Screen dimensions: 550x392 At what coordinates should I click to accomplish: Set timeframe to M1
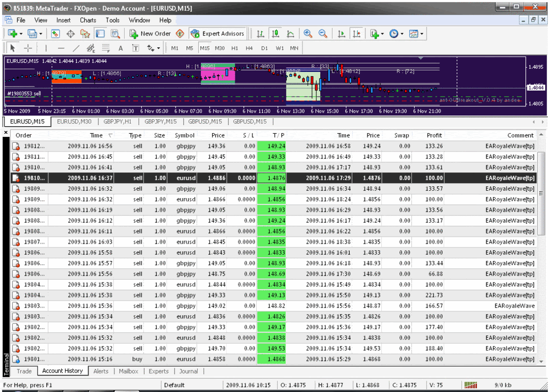(x=175, y=48)
